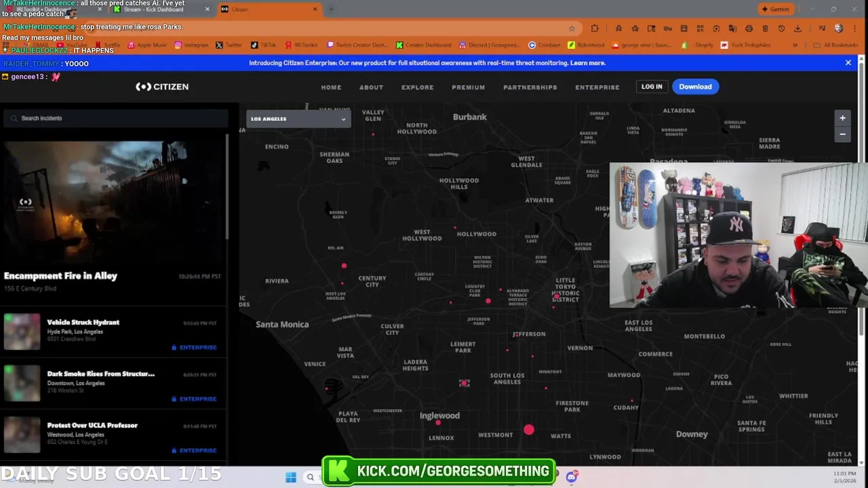Open the TikTok bookmark
This screenshot has height=488, width=868.
click(264, 45)
